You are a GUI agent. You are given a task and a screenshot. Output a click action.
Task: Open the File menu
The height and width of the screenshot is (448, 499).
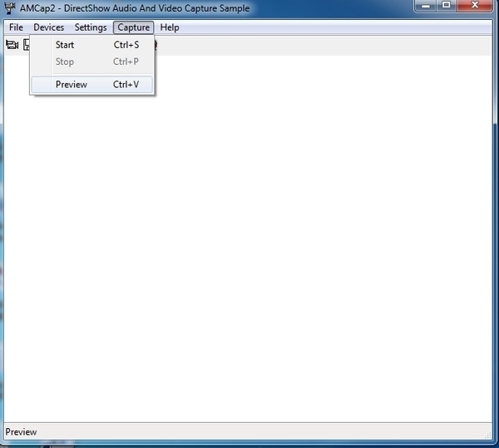[x=16, y=27]
